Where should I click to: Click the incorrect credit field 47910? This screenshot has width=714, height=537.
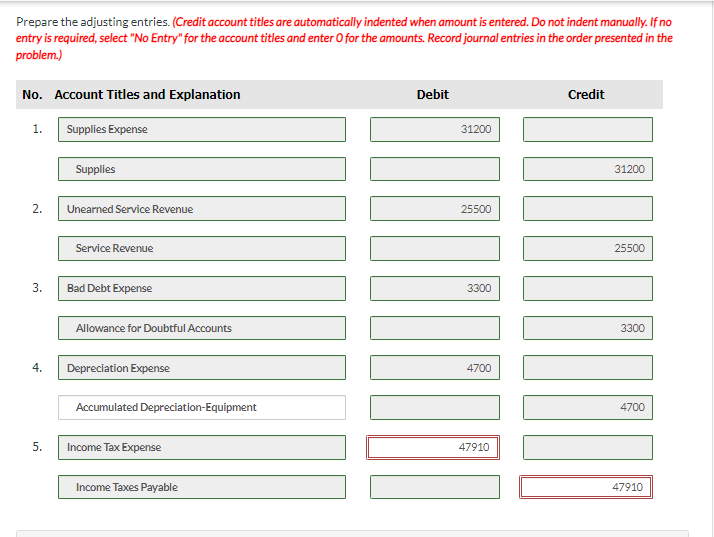click(x=586, y=487)
